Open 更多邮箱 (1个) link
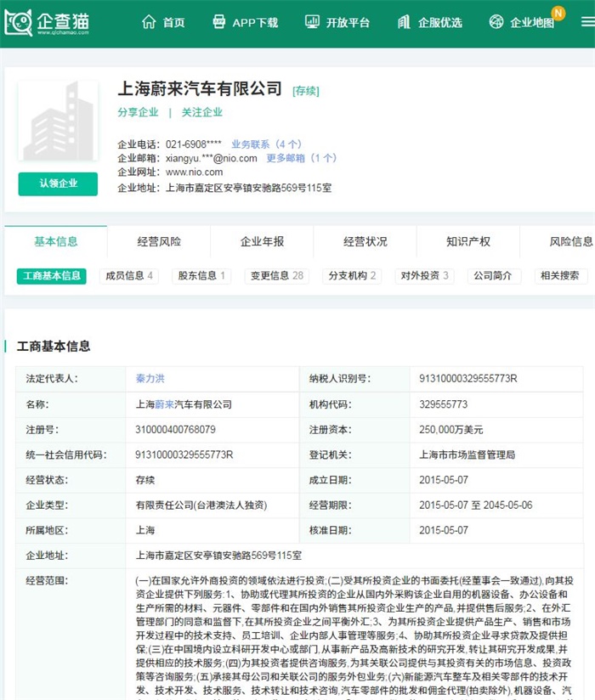This screenshot has height=700, width=595. pos(302,158)
